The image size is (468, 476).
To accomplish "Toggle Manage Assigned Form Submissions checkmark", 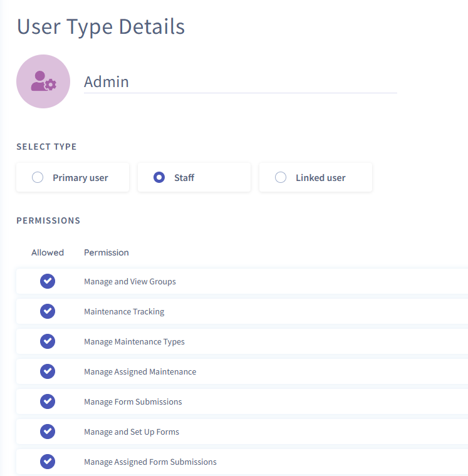I will click(48, 462).
